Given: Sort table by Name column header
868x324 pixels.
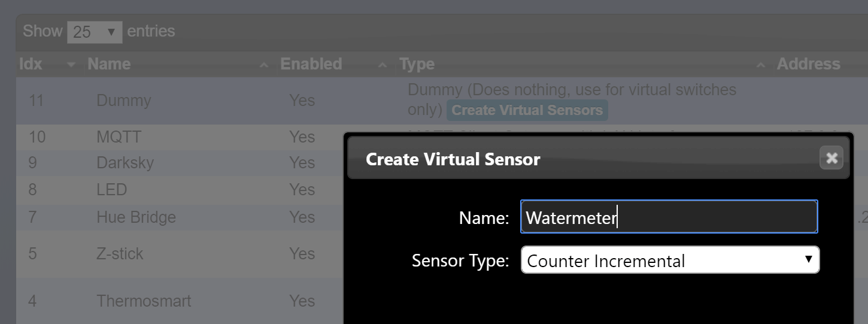Looking at the screenshot, I should [109, 64].
